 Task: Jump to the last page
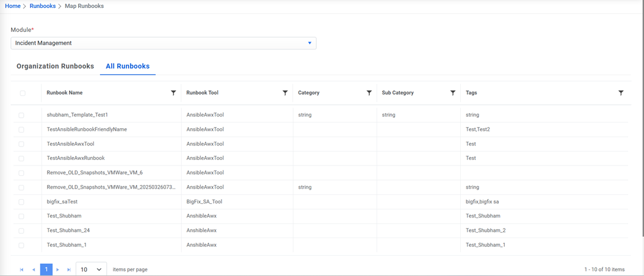(69, 269)
